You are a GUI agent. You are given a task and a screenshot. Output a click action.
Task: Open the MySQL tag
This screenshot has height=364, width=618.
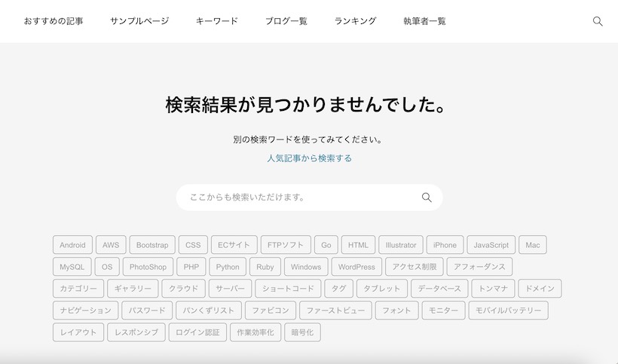[72, 267]
